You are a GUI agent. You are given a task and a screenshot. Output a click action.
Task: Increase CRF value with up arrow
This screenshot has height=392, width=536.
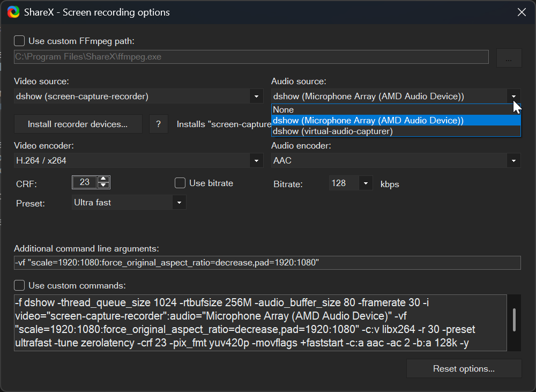[103, 179]
